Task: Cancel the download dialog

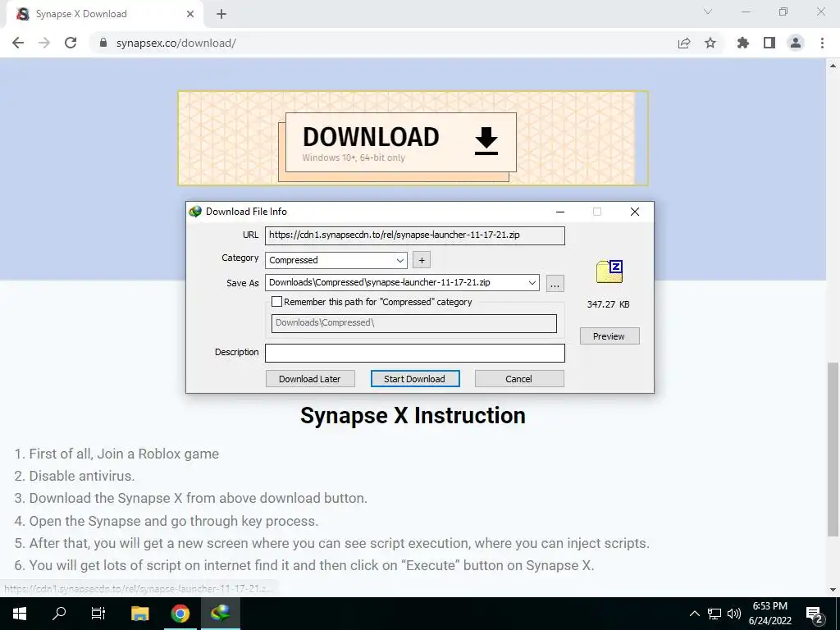Action: pyautogui.click(x=519, y=379)
